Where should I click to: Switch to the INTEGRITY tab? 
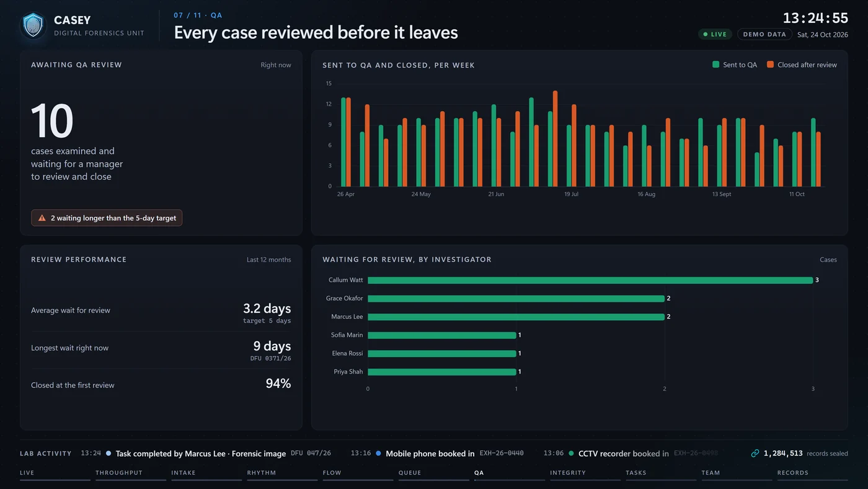(x=585, y=473)
